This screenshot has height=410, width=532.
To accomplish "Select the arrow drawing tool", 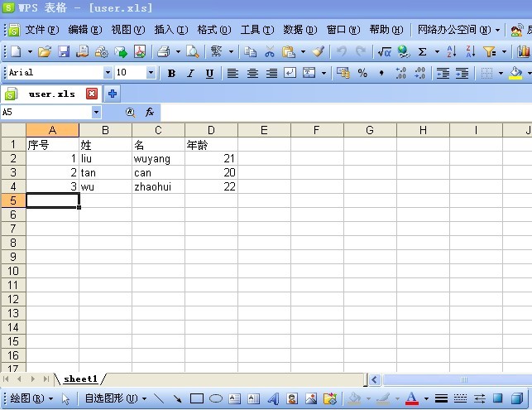I will (177, 398).
